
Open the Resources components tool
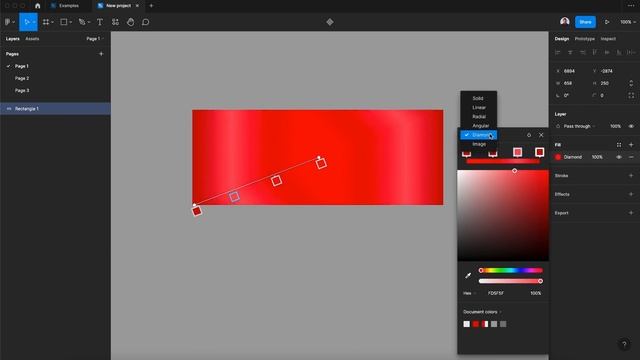point(116,22)
